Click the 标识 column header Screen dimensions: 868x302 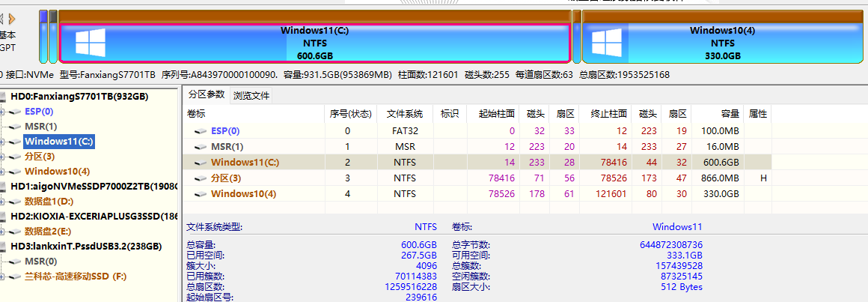[x=448, y=114]
